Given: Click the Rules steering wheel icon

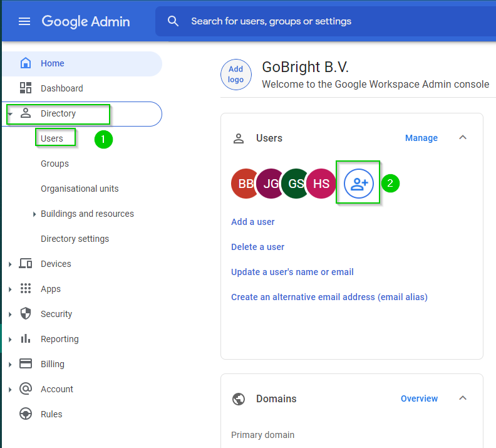Looking at the screenshot, I should point(26,414).
